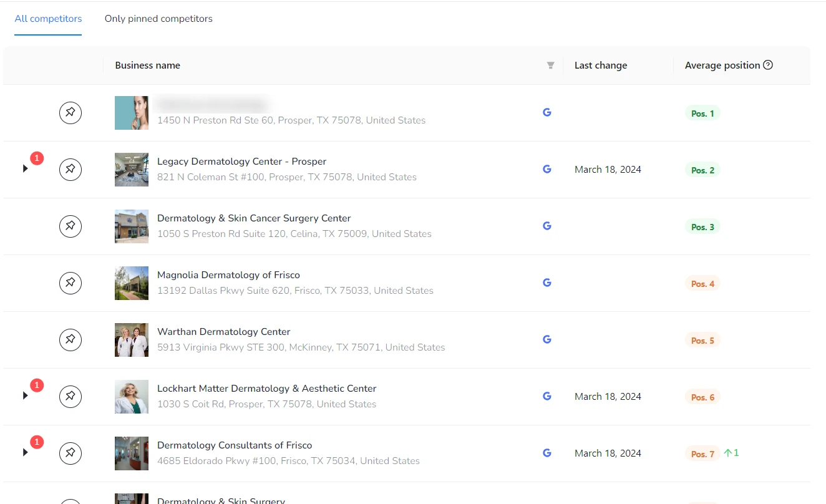Image resolution: width=826 pixels, height=504 pixels.
Task: Expand Lockhart Matter Dermatology row details
Action: tap(26, 395)
